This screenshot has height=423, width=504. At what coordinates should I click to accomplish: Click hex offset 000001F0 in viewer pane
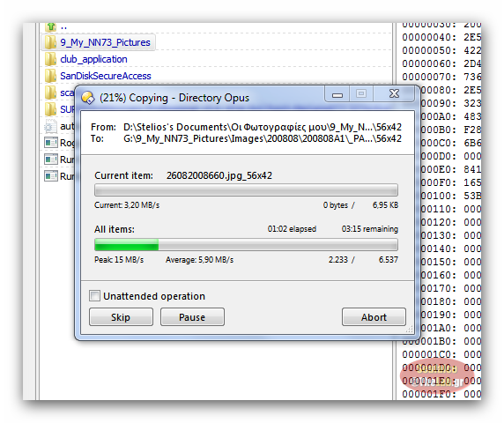click(x=429, y=394)
